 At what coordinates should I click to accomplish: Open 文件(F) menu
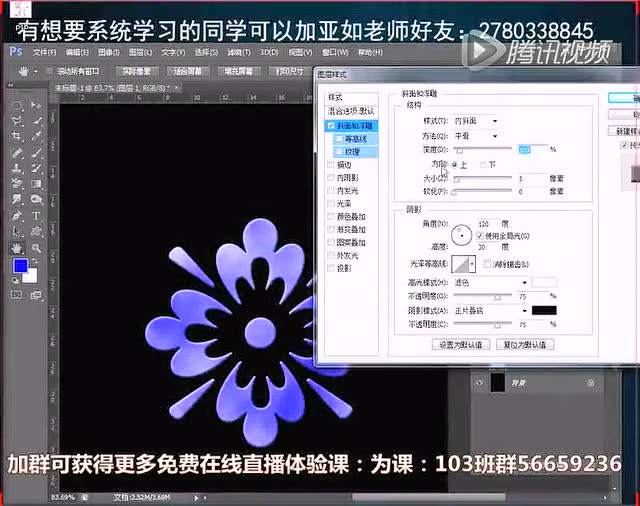tap(44, 52)
